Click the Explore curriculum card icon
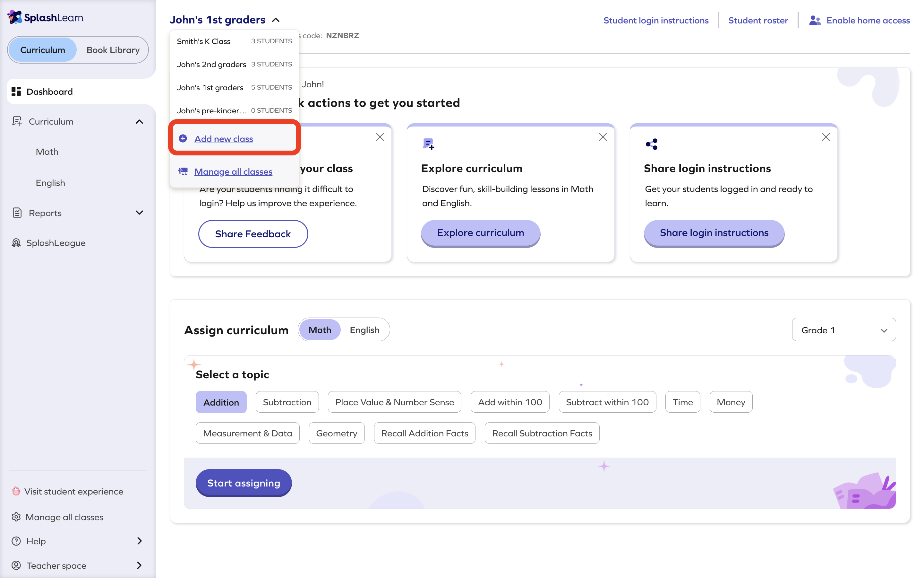 coord(428,144)
